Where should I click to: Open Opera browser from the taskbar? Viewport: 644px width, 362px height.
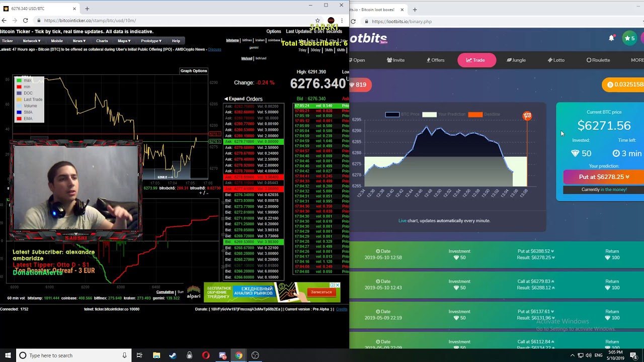click(206, 355)
